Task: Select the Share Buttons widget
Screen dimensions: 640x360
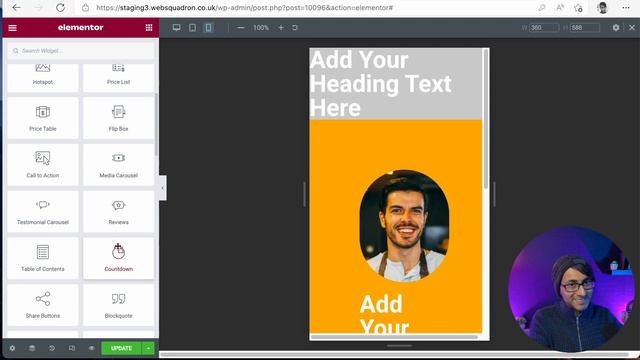Action: pos(43,305)
